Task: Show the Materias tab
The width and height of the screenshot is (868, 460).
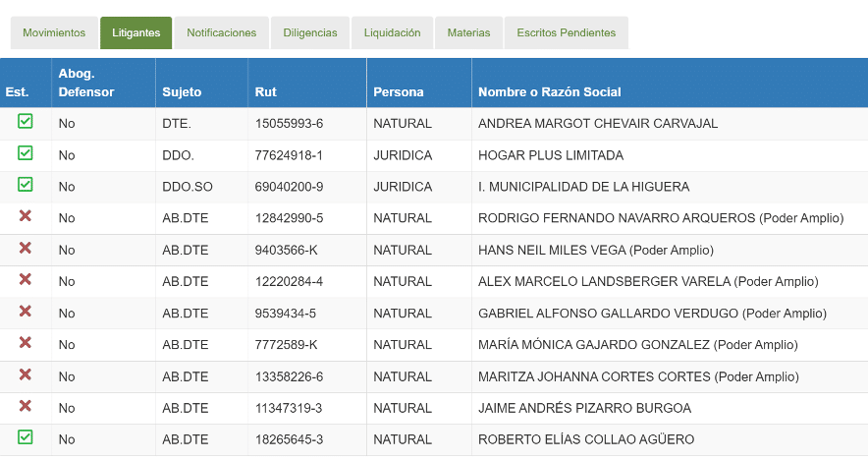Action: click(468, 32)
